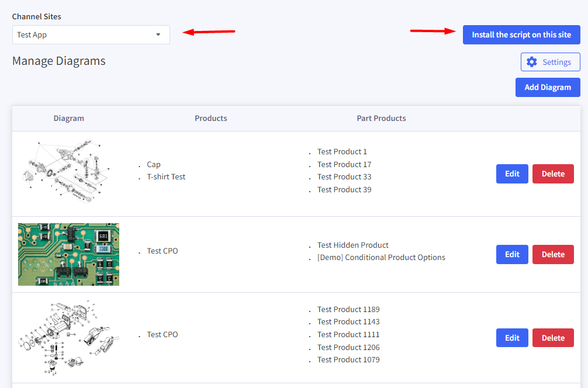This screenshot has width=588, height=388.
Task: Delete the circuit board diagram row
Action: (553, 255)
